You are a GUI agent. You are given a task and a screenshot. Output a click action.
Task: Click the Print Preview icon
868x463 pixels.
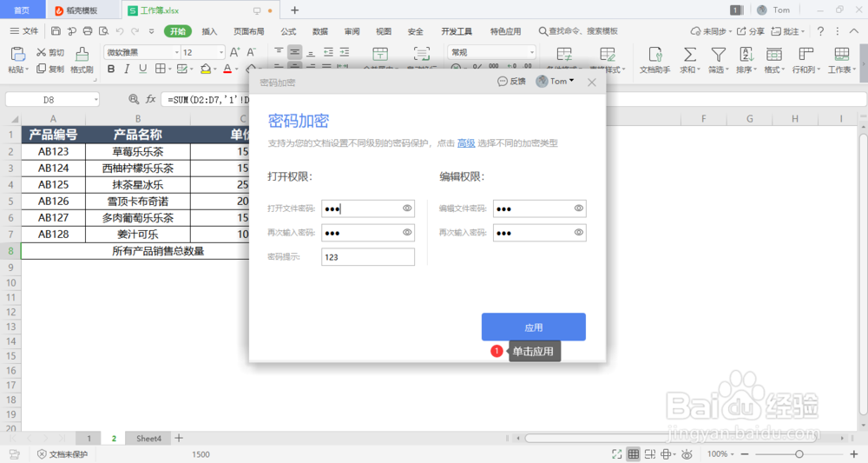tap(103, 31)
